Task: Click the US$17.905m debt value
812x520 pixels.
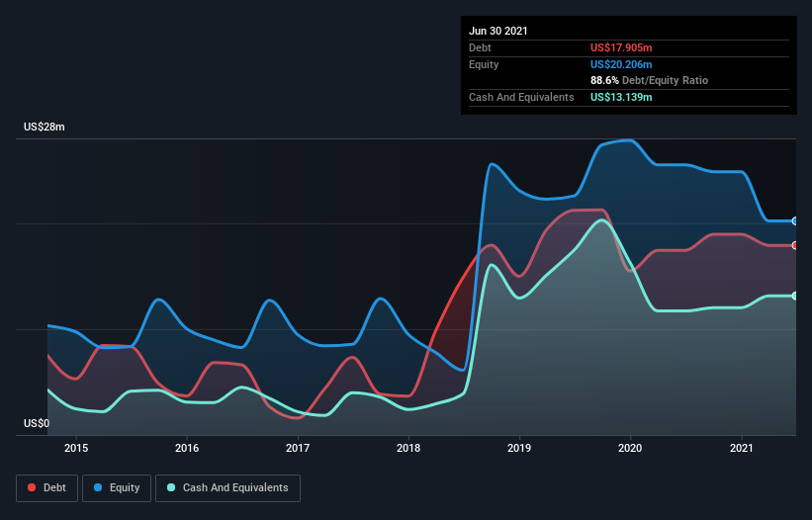Action: [621, 47]
